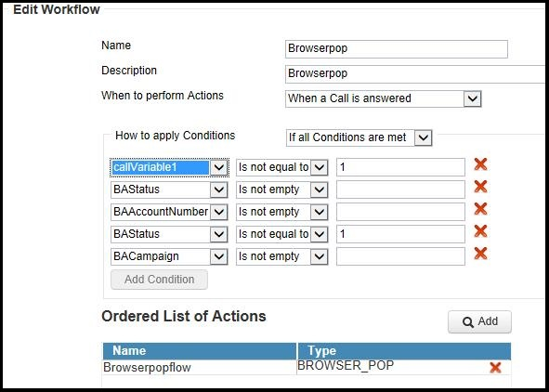Click the Add action button

pyautogui.click(x=479, y=321)
